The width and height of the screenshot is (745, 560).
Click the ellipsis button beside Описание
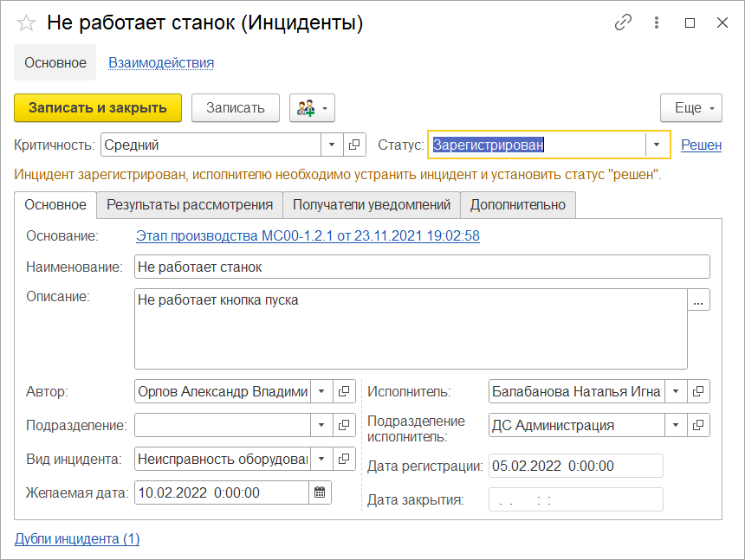click(699, 300)
